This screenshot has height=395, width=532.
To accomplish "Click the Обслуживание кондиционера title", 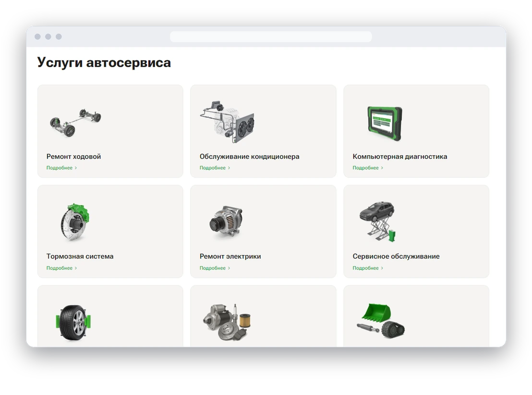I will (249, 157).
